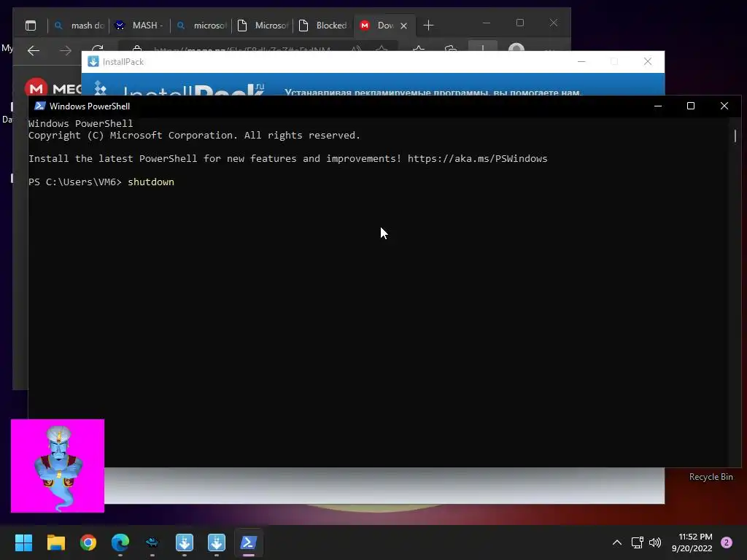
Task: Click the 'shutdown' command text in PowerShell
Action: click(151, 182)
